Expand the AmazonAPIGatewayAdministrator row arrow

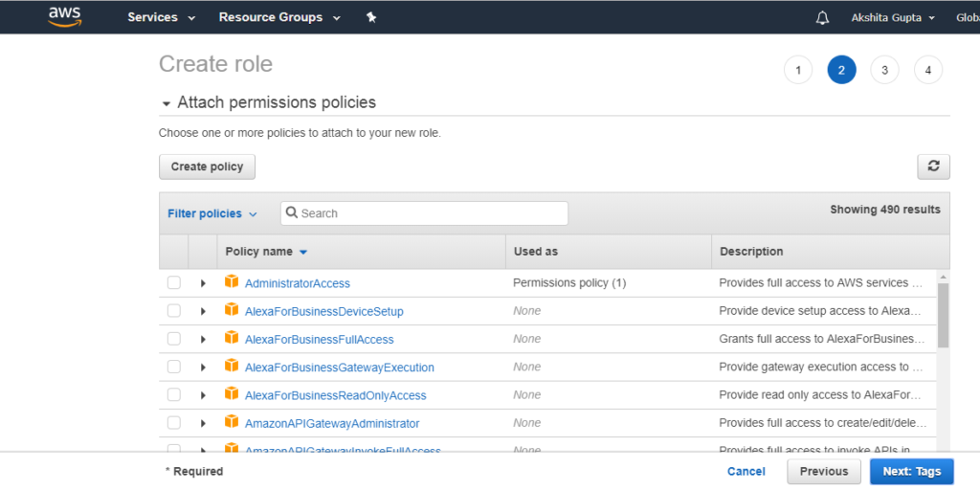click(203, 424)
